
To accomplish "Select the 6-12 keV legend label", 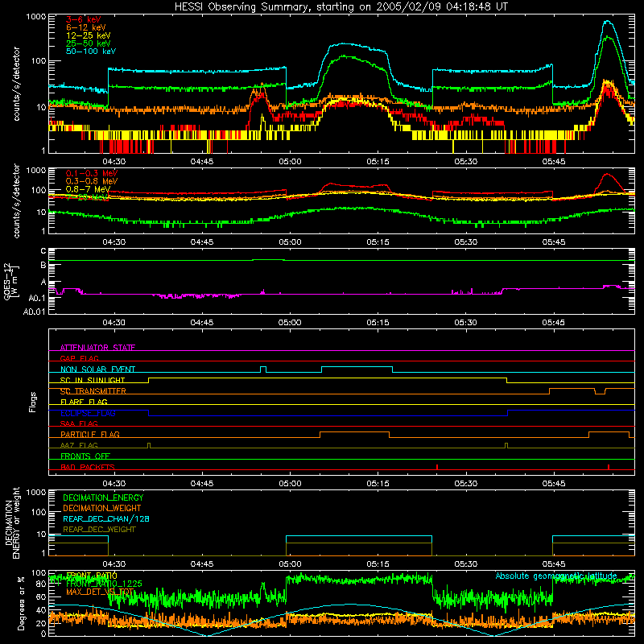I will pos(86,27).
